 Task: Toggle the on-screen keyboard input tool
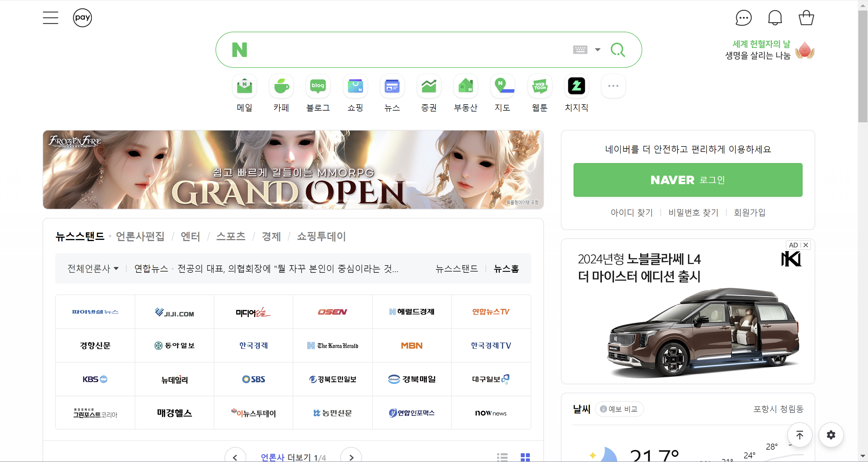[580, 50]
